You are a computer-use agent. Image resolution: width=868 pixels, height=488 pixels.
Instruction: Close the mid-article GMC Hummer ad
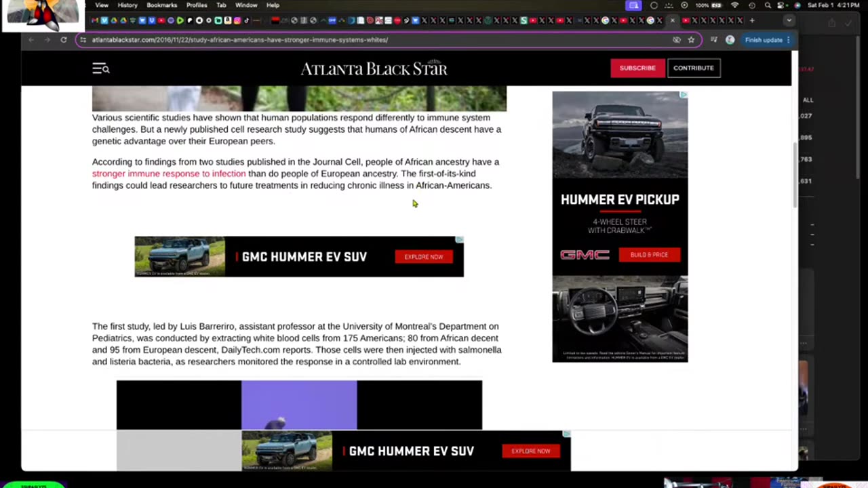(x=459, y=240)
